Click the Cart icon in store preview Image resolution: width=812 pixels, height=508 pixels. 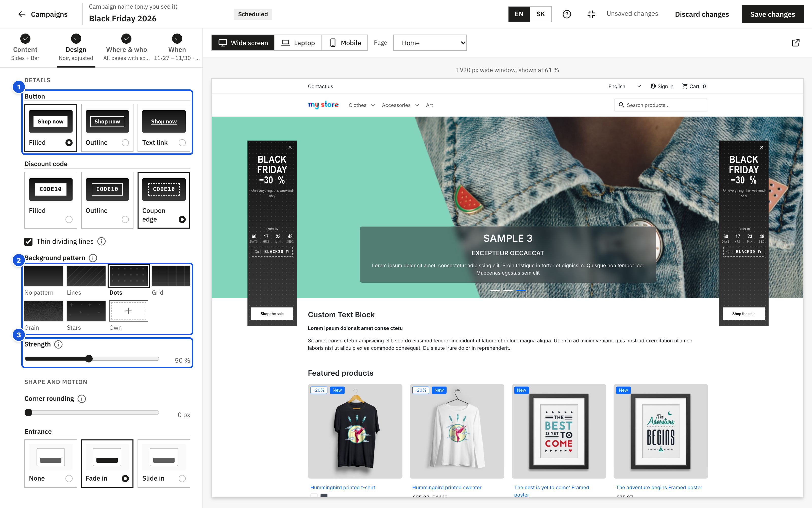685,86
